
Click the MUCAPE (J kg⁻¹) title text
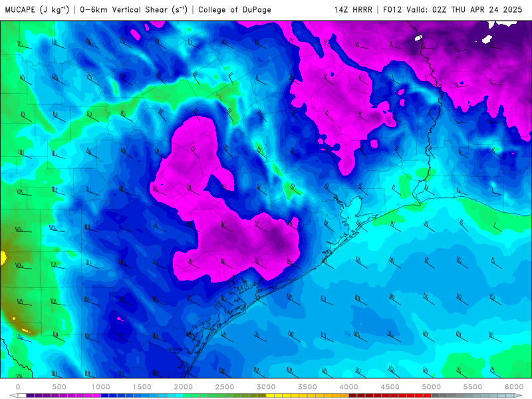[x=37, y=9]
